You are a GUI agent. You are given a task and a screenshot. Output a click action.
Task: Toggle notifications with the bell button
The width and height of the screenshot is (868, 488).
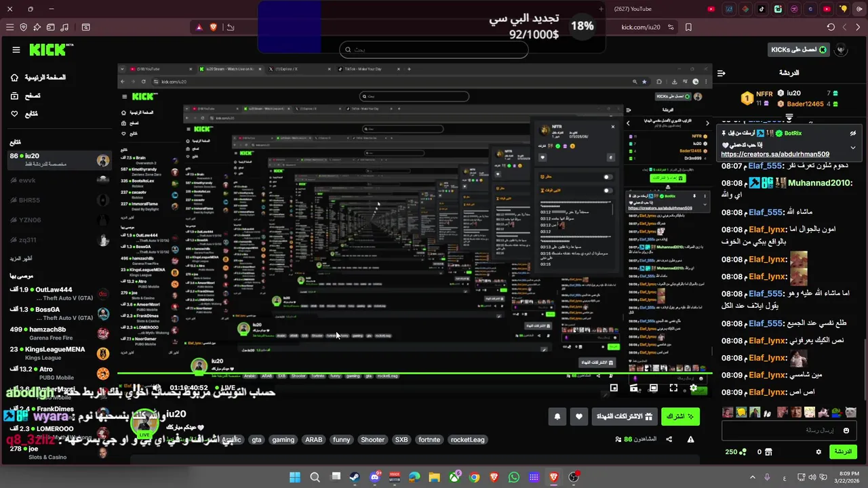point(557,416)
